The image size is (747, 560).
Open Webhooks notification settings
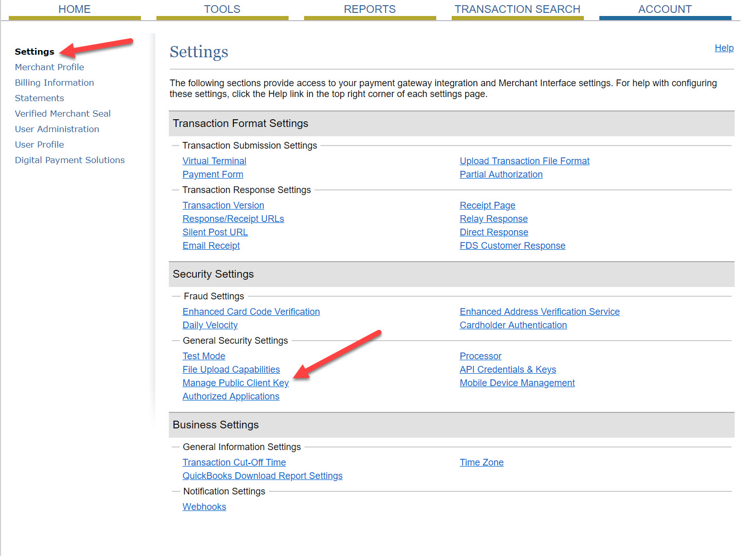(x=204, y=507)
